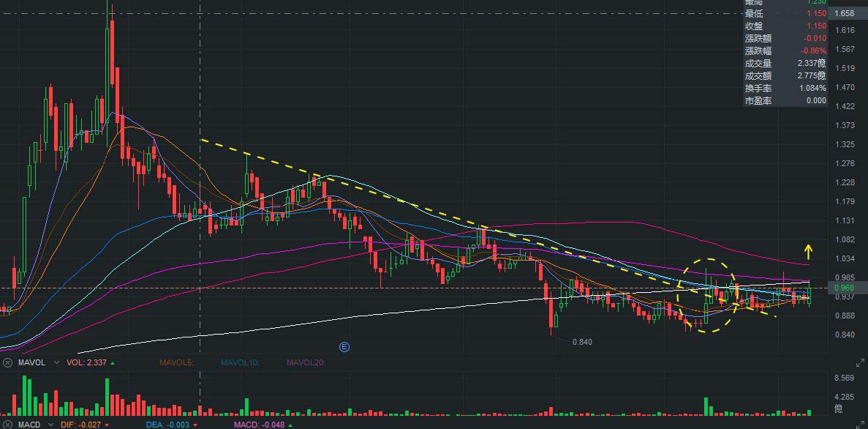
Task: Close the MACD indicator panel
Action: (7, 425)
